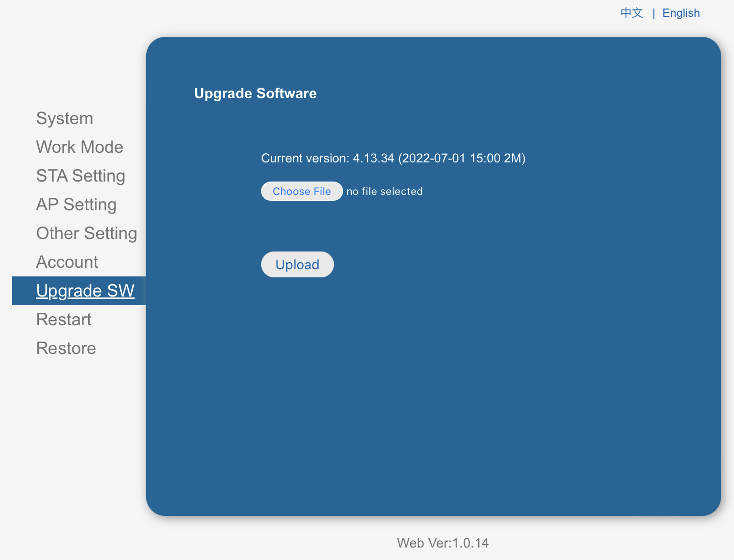Switch language to 中文
Image resolution: width=734 pixels, height=560 pixels.
[x=631, y=13]
